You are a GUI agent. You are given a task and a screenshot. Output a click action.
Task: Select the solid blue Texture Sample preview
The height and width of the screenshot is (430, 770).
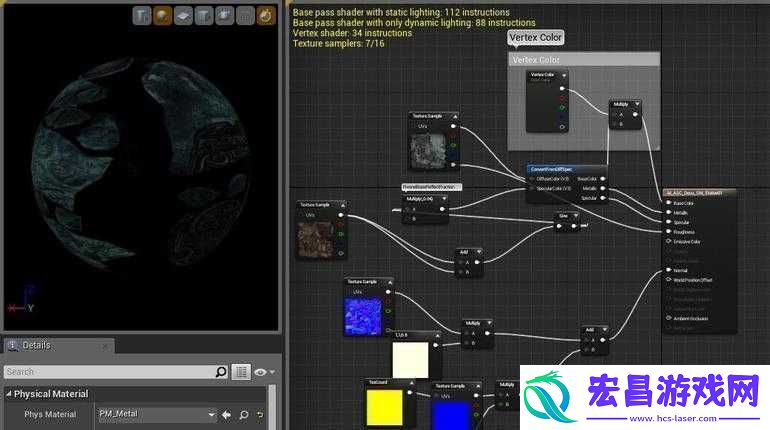coord(450,415)
